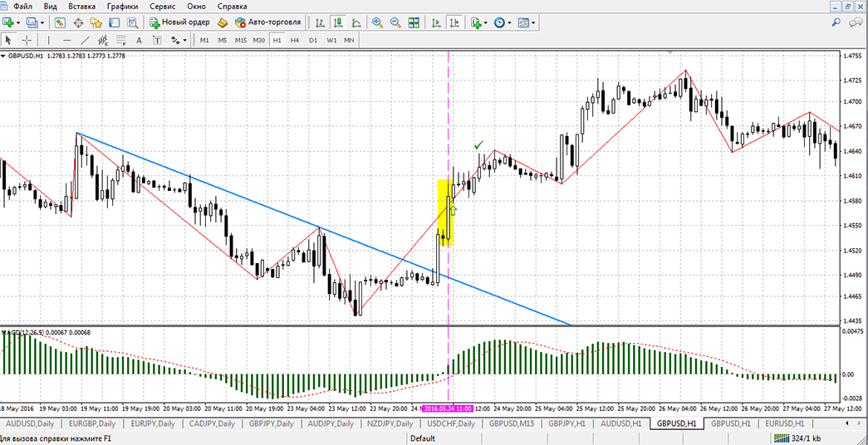Open the Data Window crosshair icon
Image resolution: width=868 pixels, height=445 pixels.
(78, 22)
